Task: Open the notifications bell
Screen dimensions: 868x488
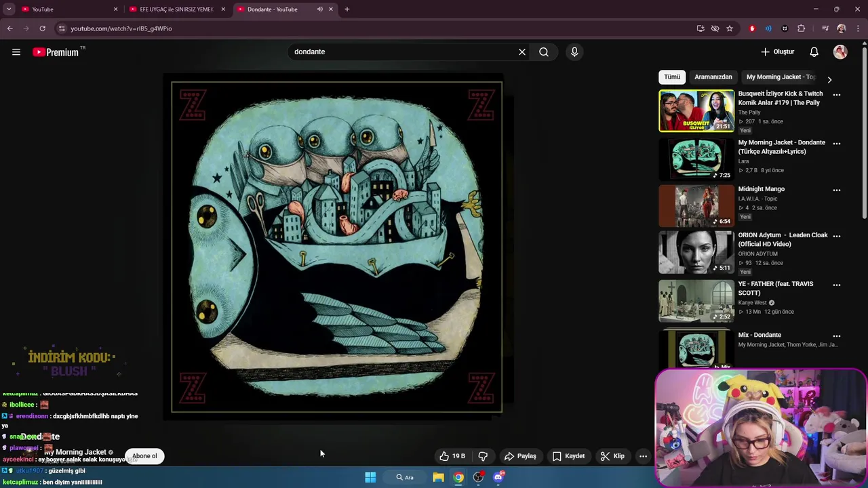Action: coord(814,52)
